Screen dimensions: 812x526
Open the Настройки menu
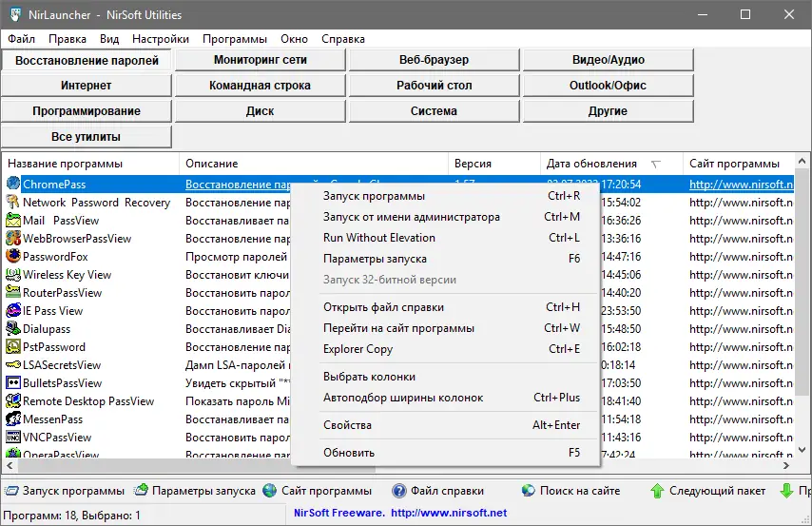click(x=161, y=39)
